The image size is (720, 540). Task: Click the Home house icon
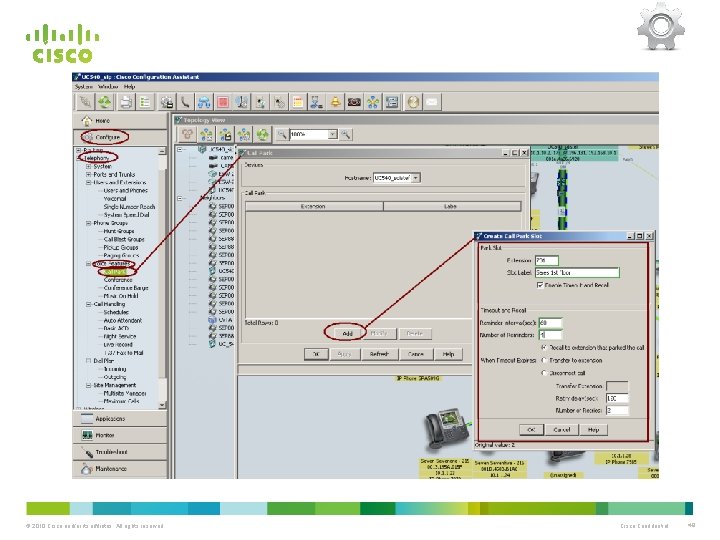87,121
